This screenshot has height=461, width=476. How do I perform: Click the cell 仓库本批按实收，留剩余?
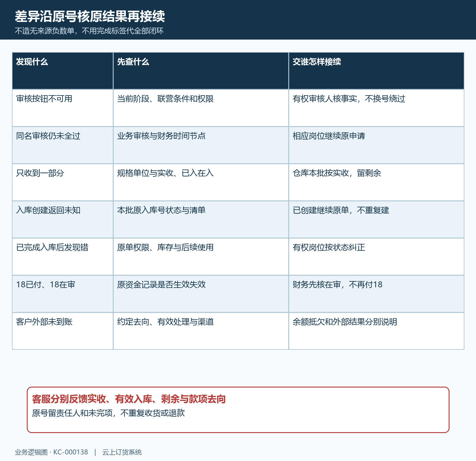click(x=376, y=182)
